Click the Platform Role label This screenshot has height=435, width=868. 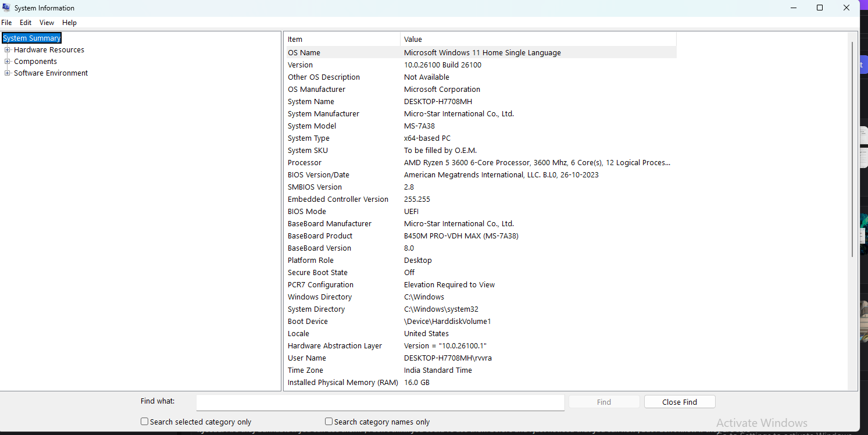[310, 261]
